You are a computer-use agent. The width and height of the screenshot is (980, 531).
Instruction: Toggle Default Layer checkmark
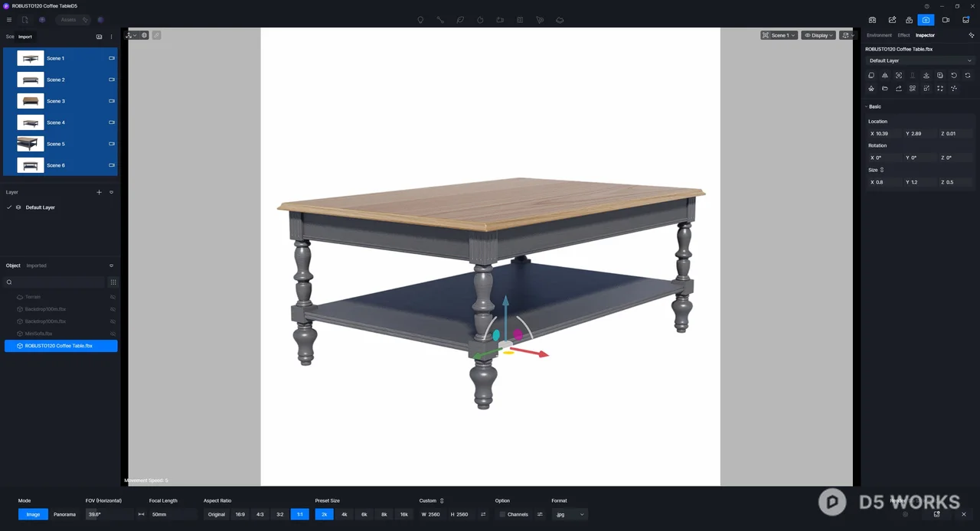click(x=9, y=207)
